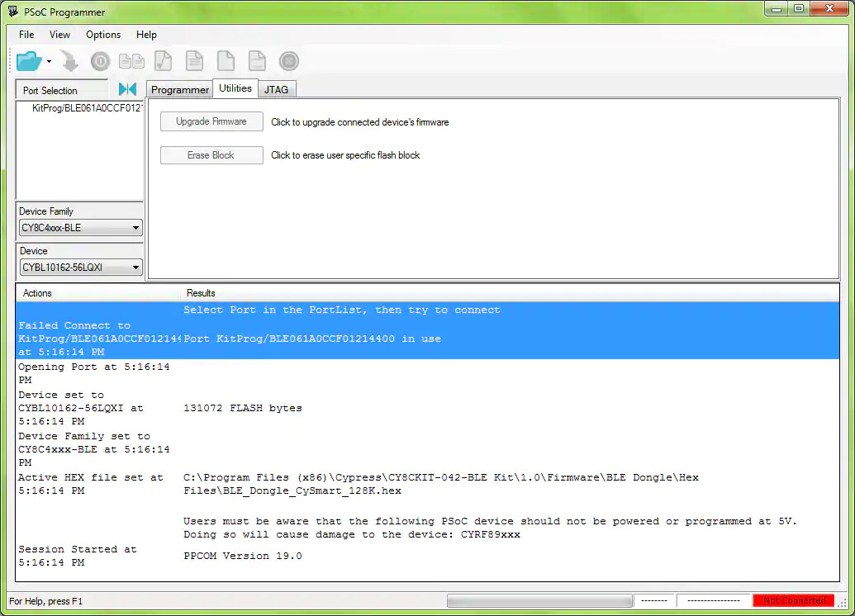Select the highlighted 'Failed Connect to' log row
This screenshot has width=855, height=616.
point(428,338)
